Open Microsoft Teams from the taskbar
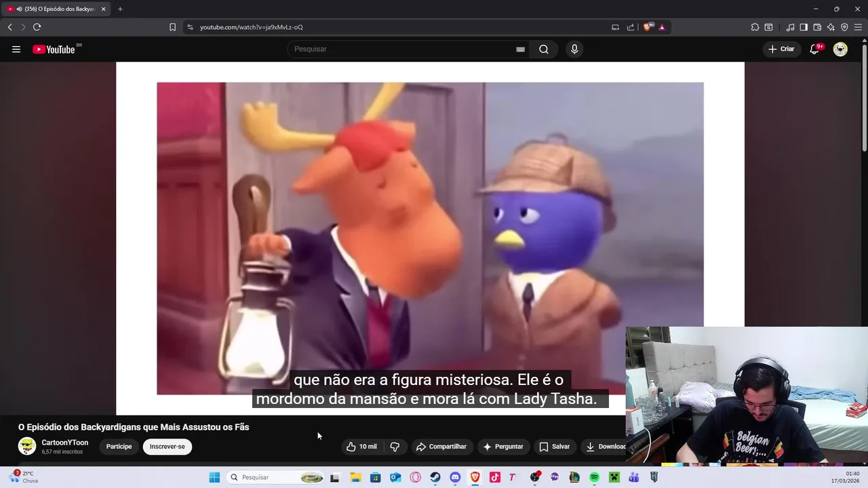Image resolution: width=868 pixels, height=488 pixels. pyautogui.click(x=634, y=477)
